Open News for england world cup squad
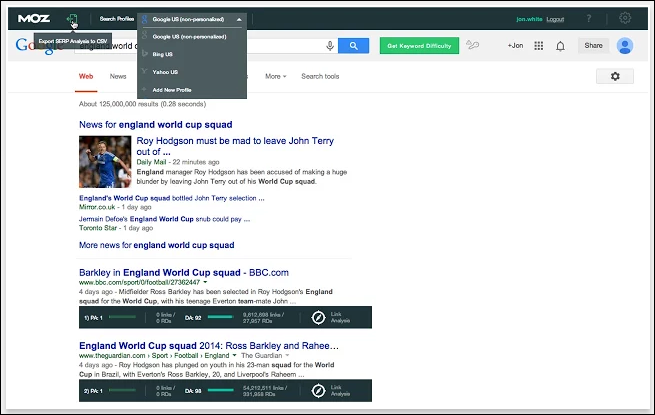655x415 pixels. pos(155,125)
